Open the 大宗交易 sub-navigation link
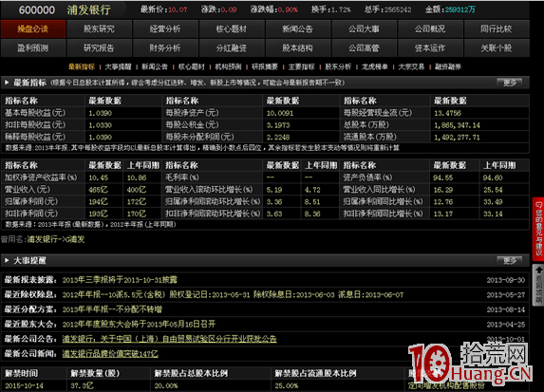 411,66
